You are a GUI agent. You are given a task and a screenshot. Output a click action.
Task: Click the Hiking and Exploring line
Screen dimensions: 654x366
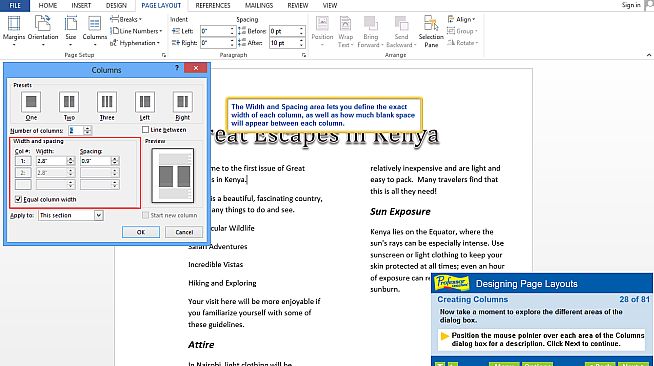[222, 283]
